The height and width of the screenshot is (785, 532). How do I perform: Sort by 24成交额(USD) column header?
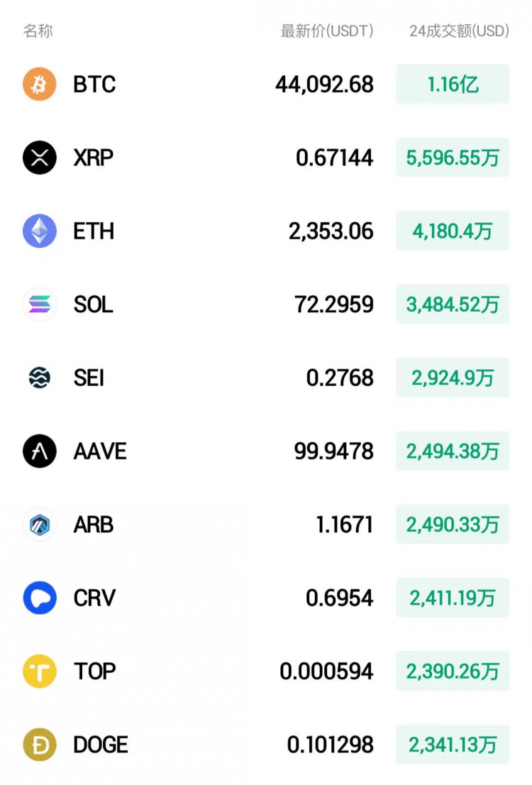click(x=459, y=31)
